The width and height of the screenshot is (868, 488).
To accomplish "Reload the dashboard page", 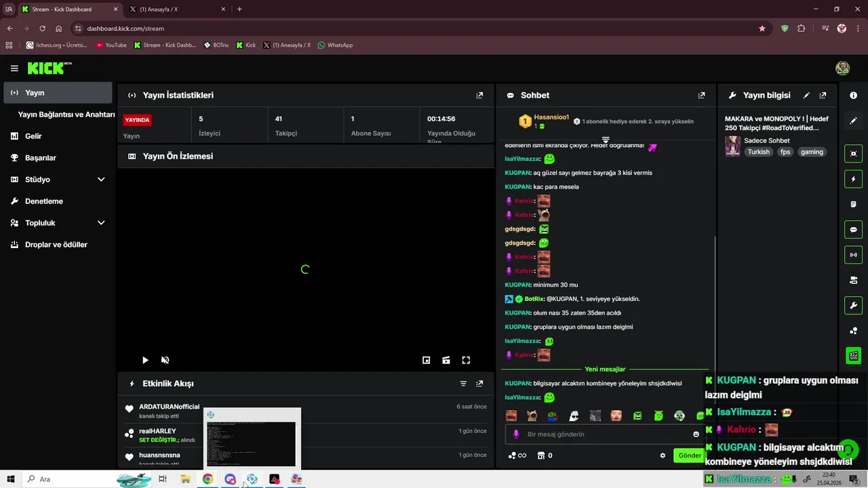I will (42, 28).
